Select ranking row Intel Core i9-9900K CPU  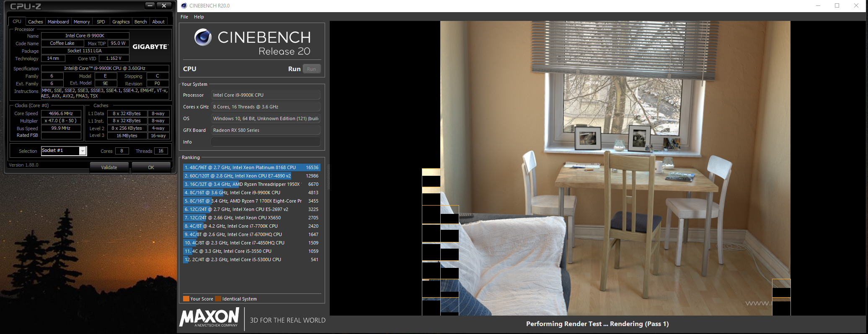coord(252,193)
